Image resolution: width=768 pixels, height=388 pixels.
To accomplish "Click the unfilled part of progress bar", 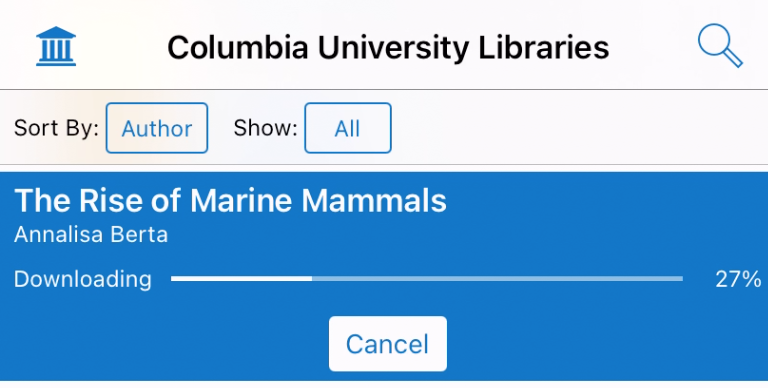I will (x=497, y=279).
